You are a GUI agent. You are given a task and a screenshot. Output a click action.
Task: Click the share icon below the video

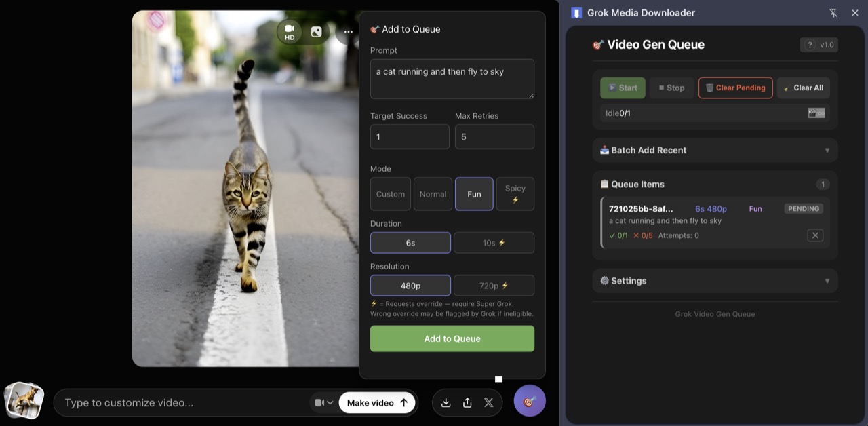[x=467, y=402]
